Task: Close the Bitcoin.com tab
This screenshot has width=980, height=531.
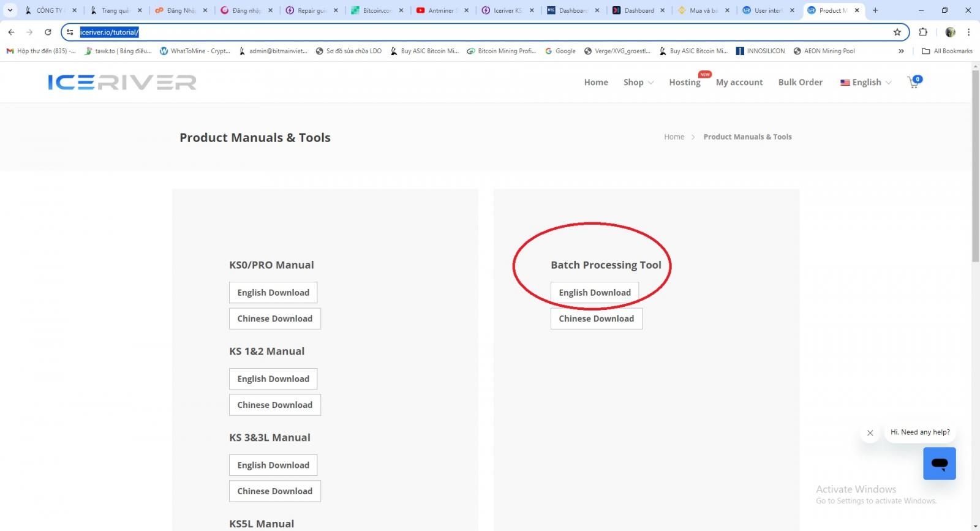Action: [401, 10]
